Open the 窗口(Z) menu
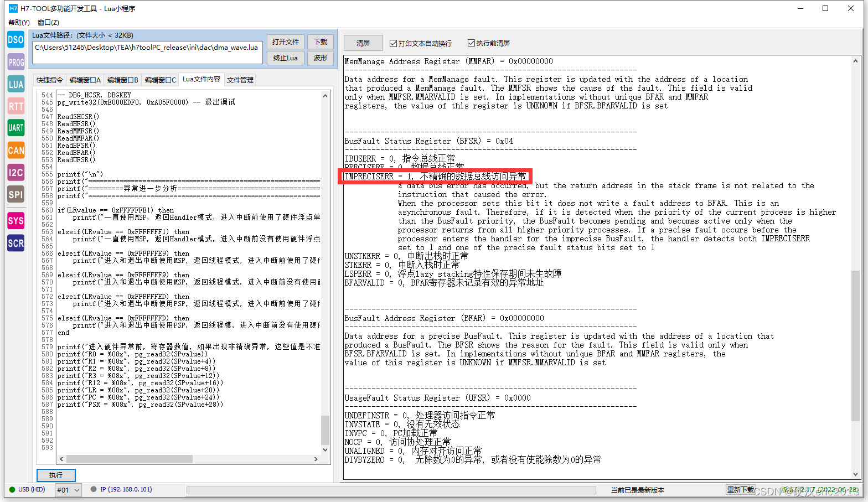Image resolution: width=868 pixels, height=502 pixels. click(x=48, y=22)
